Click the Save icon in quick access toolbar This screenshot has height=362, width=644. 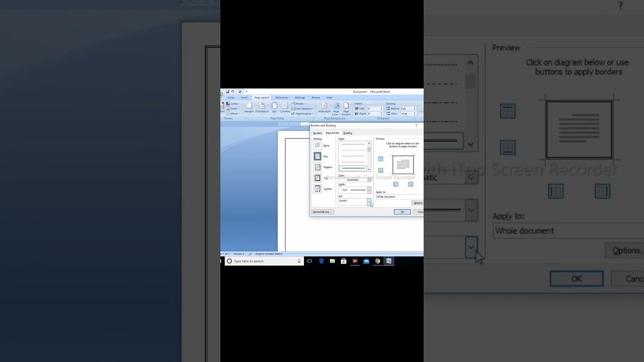227,92
